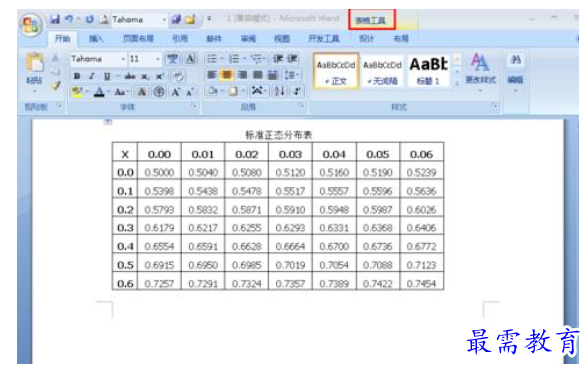Open the table tools 布局 tab
Image resolution: width=588 pixels, height=373 pixels.
click(401, 38)
